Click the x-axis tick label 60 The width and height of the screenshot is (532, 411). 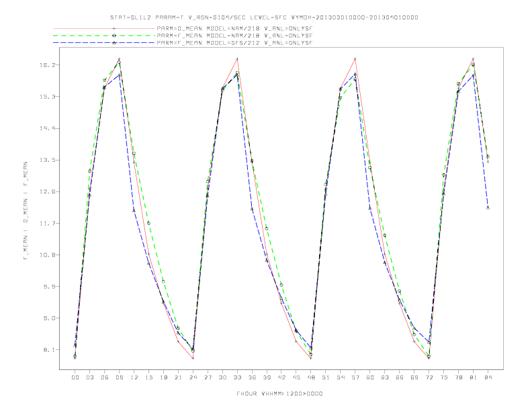click(370, 377)
